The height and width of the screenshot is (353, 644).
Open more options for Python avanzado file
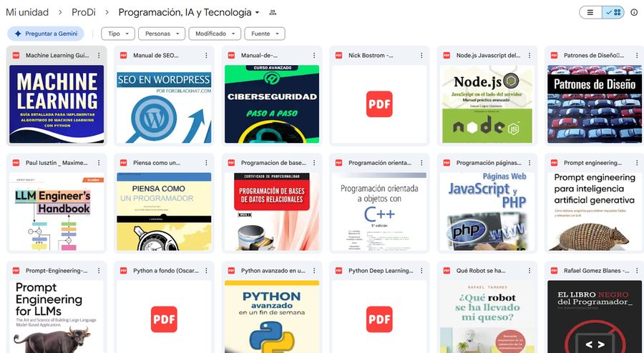click(314, 271)
